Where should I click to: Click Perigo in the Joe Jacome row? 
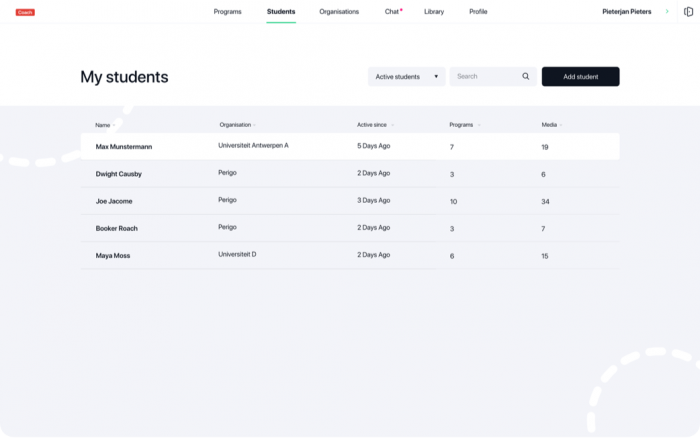point(227,200)
